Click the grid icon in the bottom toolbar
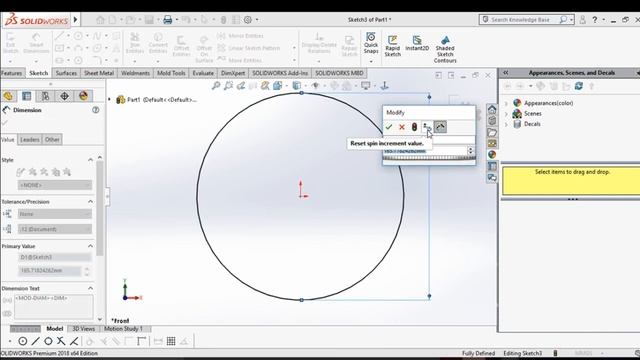The image size is (640, 360). point(171,341)
